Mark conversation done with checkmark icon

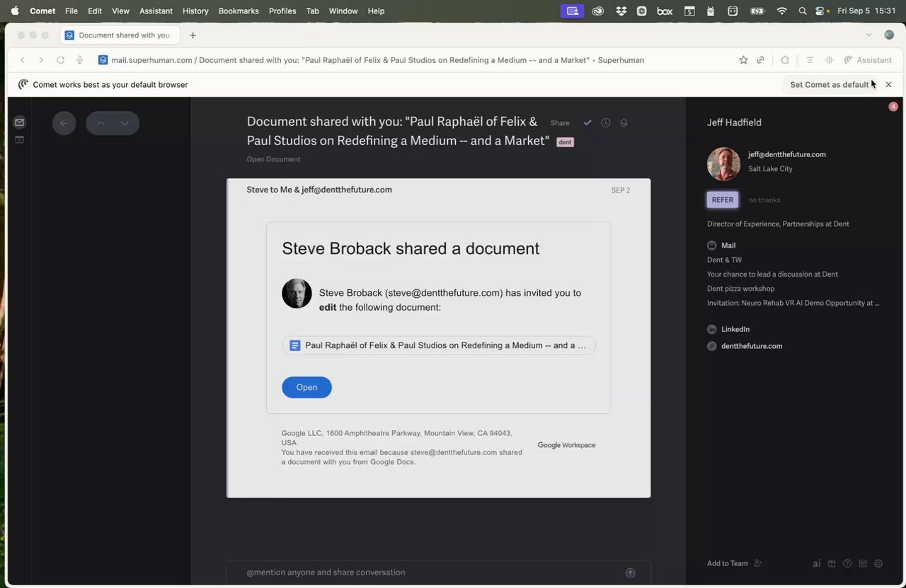(x=587, y=122)
